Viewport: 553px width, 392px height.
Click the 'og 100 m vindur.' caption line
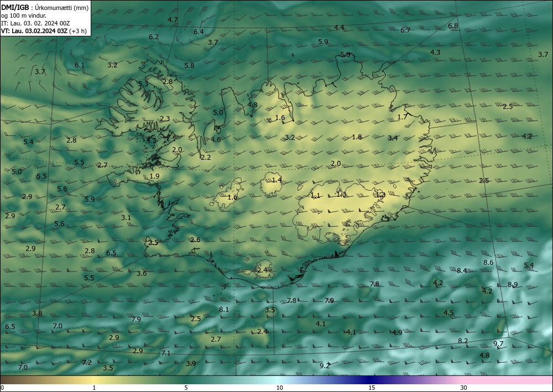pos(24,15)
